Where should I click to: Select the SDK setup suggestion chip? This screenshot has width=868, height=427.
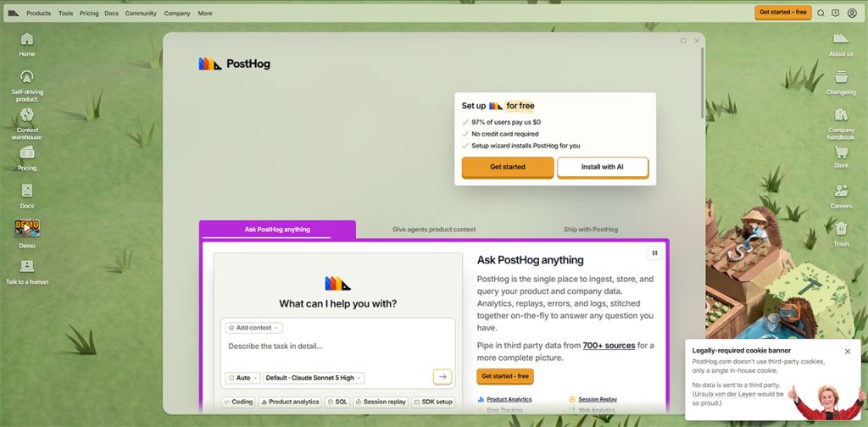(433, 402)
